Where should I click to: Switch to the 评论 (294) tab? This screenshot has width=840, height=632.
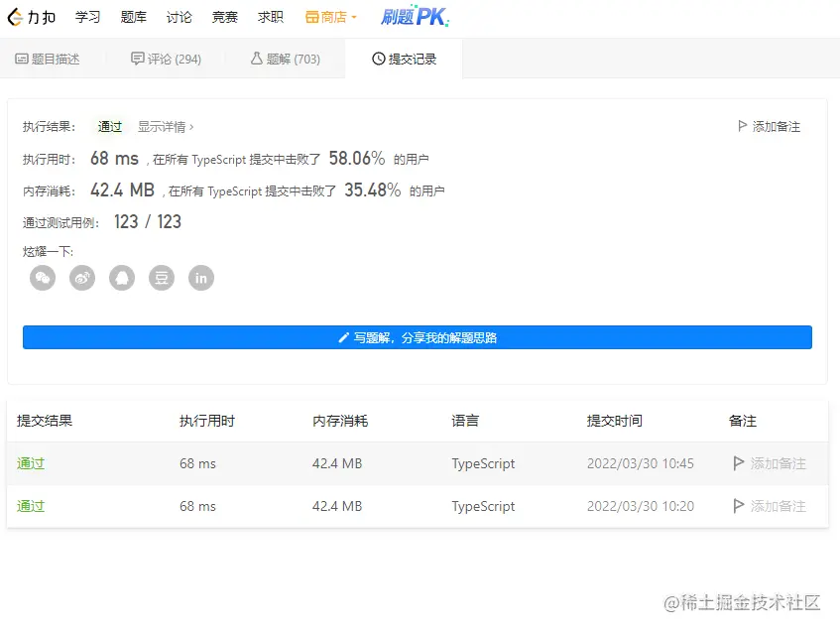[166, 59]
